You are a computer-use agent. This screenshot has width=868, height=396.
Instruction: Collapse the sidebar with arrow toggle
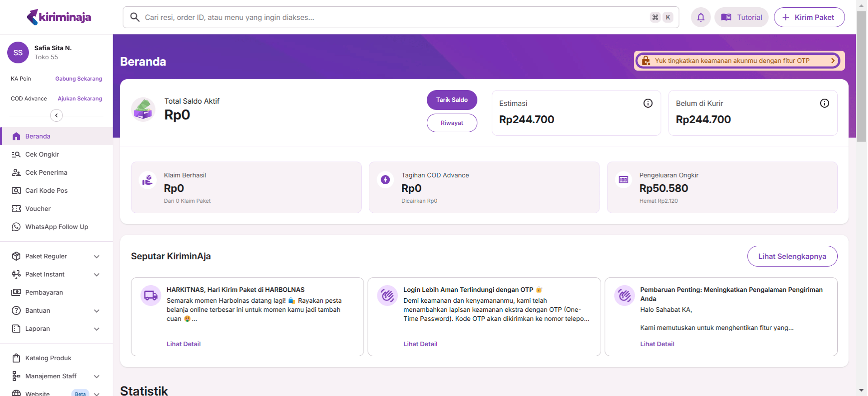[56, 115]
